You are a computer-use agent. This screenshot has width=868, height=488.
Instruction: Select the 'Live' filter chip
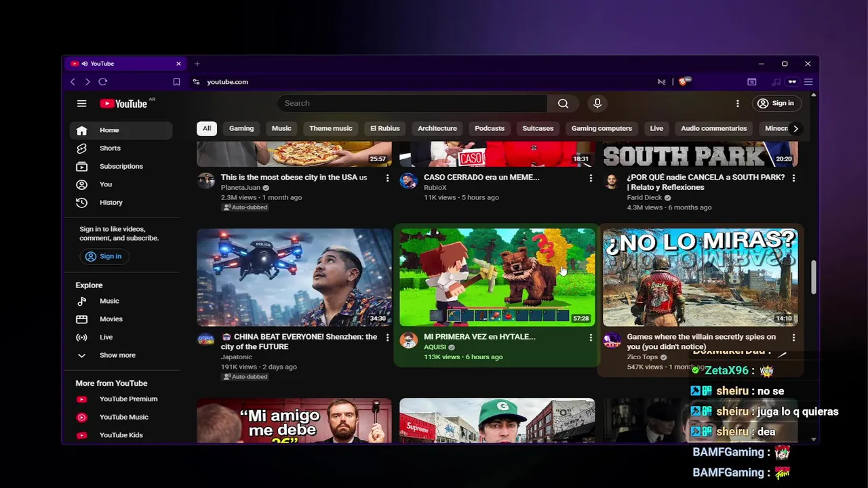tap(656, 128)
